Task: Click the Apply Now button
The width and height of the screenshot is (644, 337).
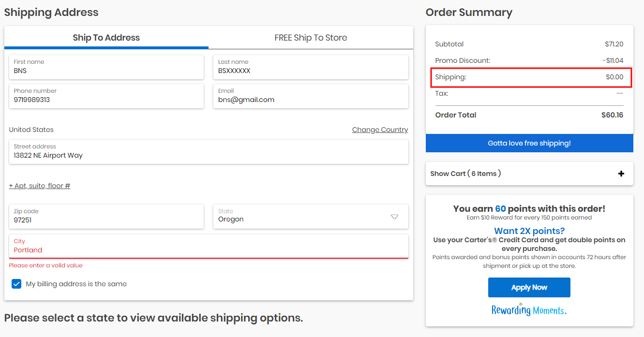Action: [x=529, y=287]
